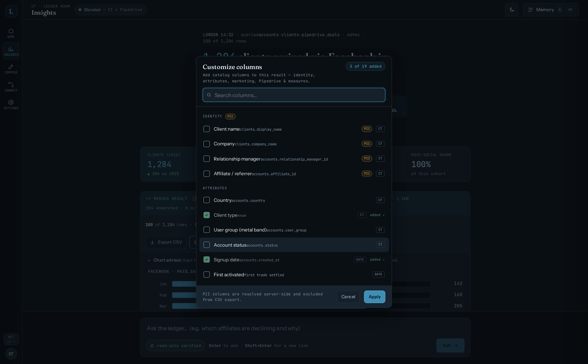Click the 'accounts.user_group' path text
This screenshot has width=588, height=364.
pyautogui.click(x=287, y=230)
